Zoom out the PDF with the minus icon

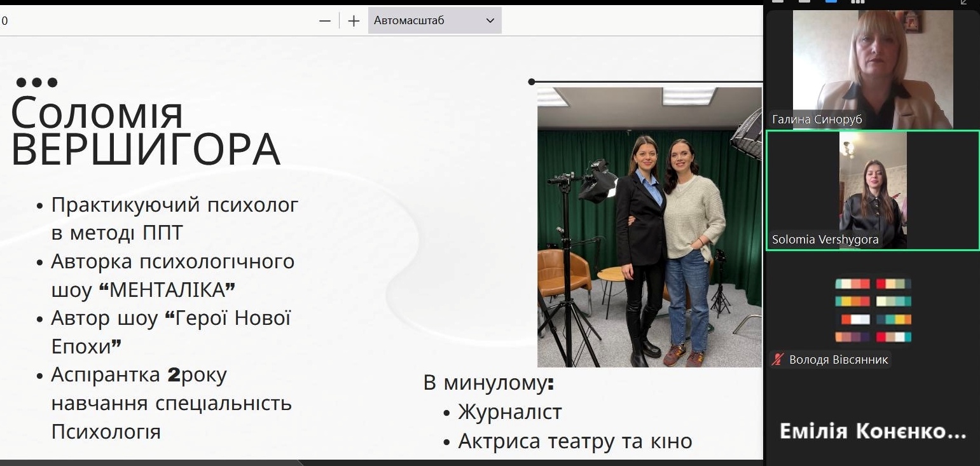325,20
